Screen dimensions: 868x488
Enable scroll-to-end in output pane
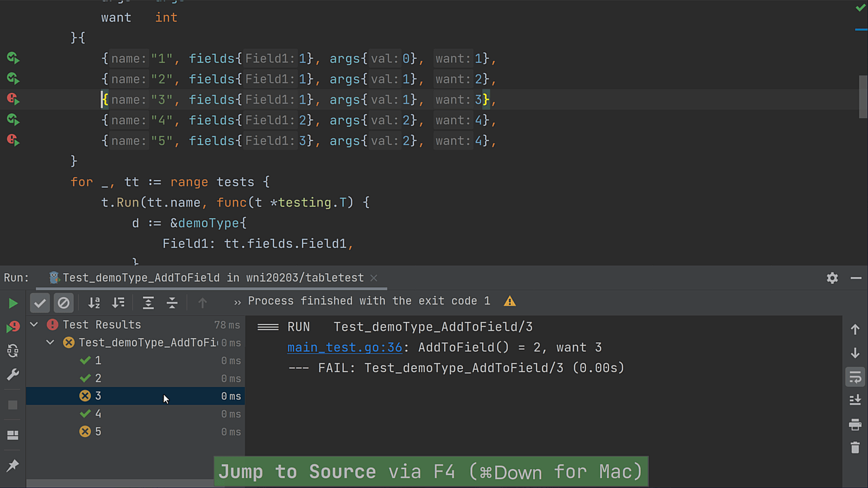click(x=855, y=400)
